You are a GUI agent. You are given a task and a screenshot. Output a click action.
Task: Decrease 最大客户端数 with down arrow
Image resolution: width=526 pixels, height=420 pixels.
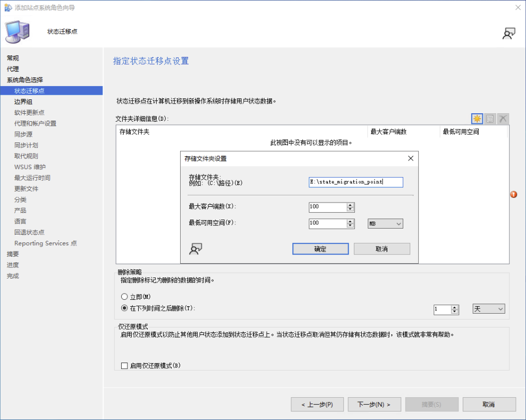[350, 209]
